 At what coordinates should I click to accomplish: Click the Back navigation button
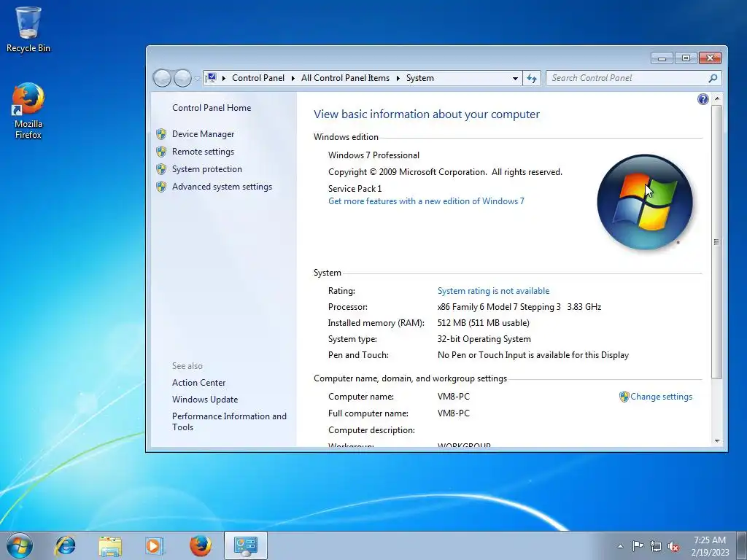pyautogui.click(x=162, y=78)
